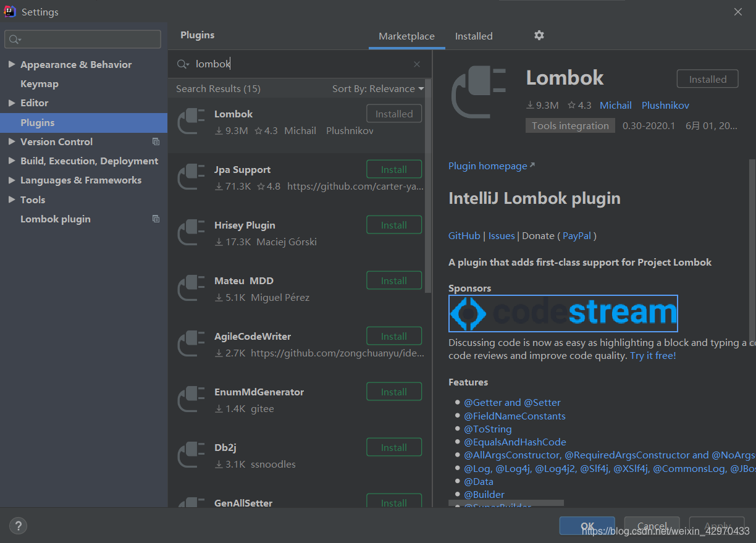This screenshot has width=756, height=543.
Task: Open the plugins gear settings menu
Action: (539, 36)
